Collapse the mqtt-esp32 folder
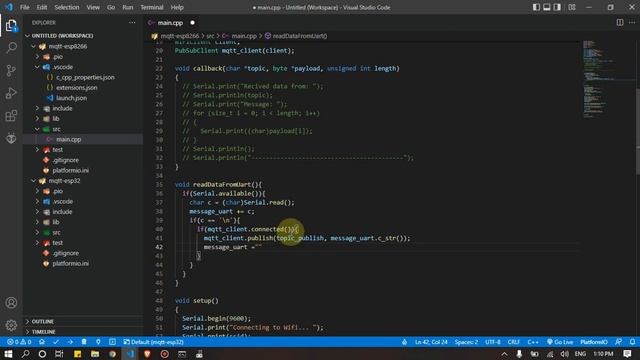640x360 pixels. [x=83, y=181]
